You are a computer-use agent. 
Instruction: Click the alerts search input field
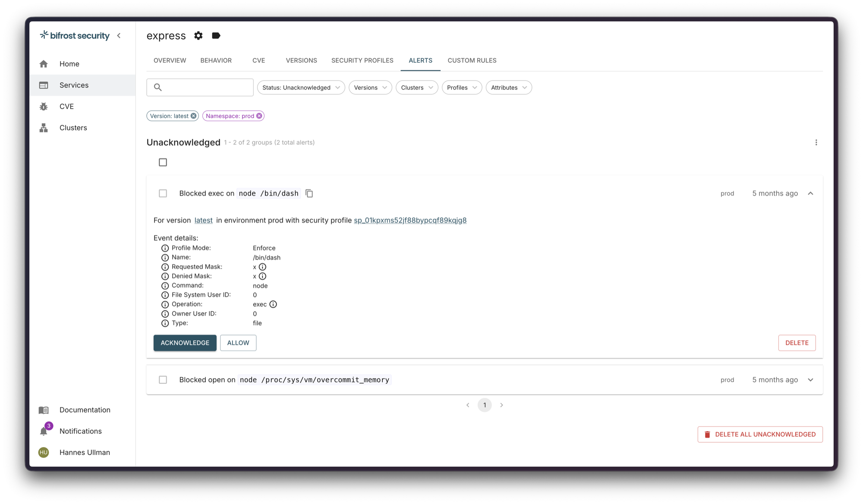click(200, 88)
